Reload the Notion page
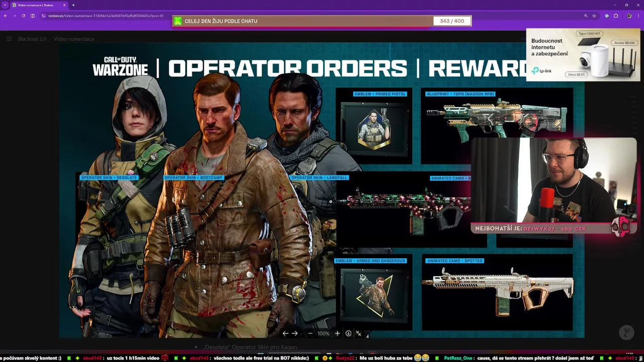This screenshot has width=644, height=362. (x=23, y=16)
